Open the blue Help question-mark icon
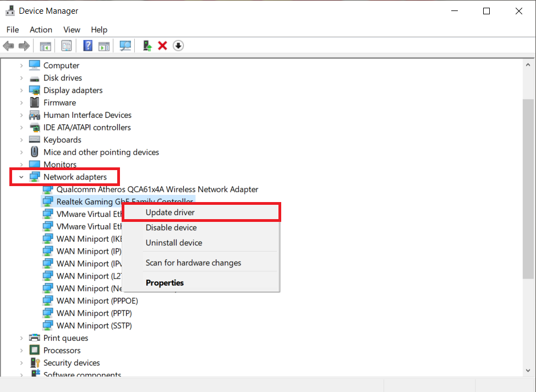536x392 pixels. (88, 46)
